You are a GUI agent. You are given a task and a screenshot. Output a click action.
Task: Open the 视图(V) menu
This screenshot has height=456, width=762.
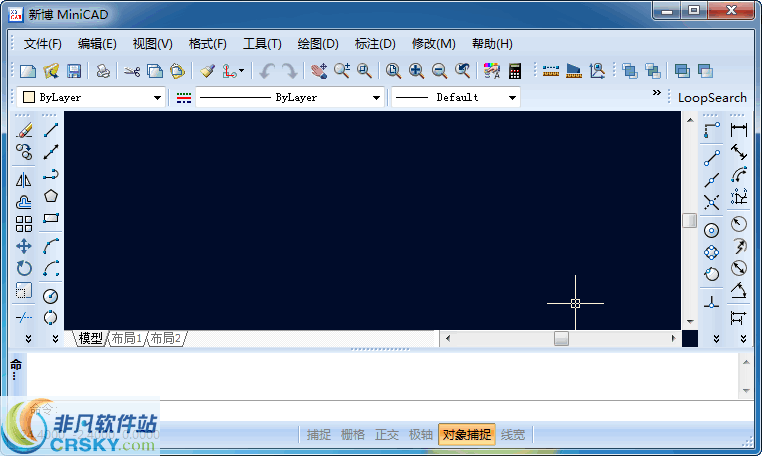pyautogui.click(x=153, y=44)
